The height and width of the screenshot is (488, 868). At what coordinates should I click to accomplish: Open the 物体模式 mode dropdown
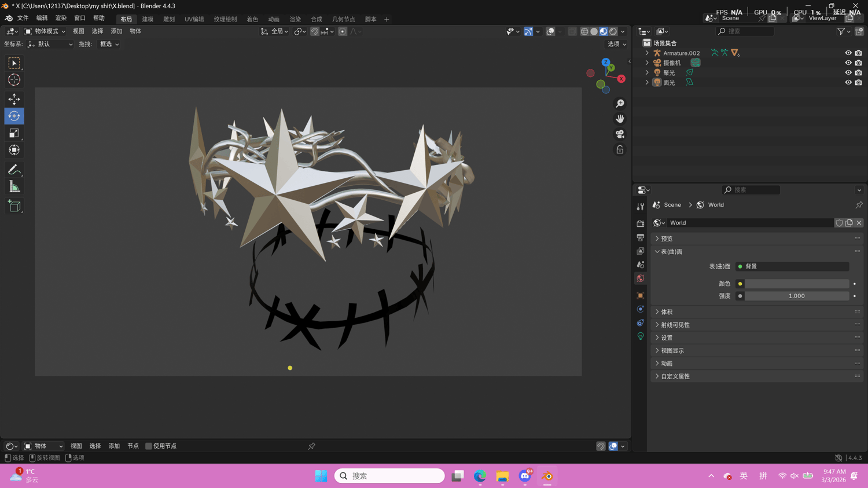[45, 31]
